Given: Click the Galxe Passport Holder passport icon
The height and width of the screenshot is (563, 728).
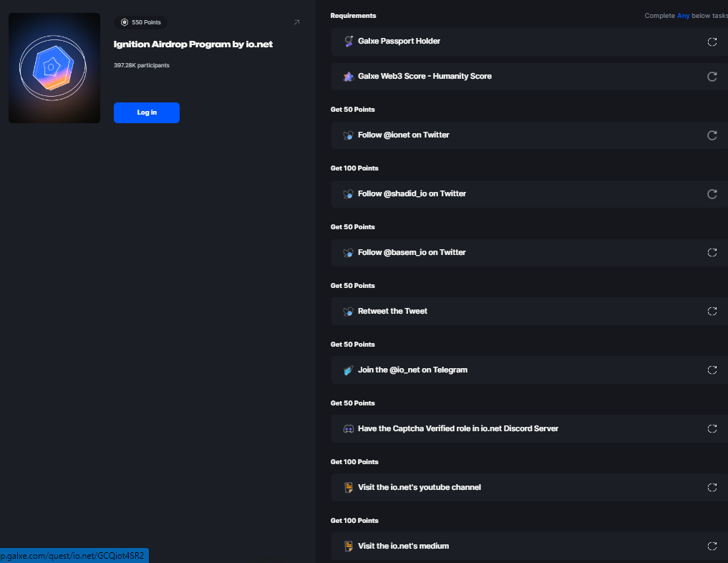Looking at the screenshot, I should coord(348,42).
